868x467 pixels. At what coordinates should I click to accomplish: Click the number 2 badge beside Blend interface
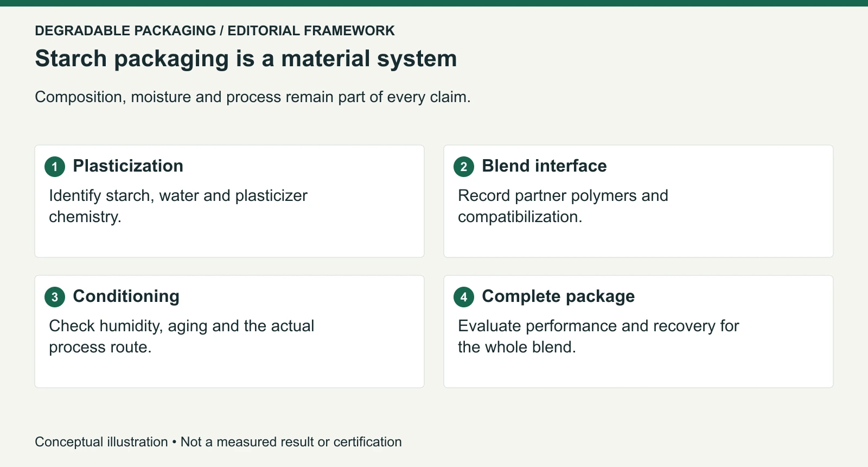[464, 167]
